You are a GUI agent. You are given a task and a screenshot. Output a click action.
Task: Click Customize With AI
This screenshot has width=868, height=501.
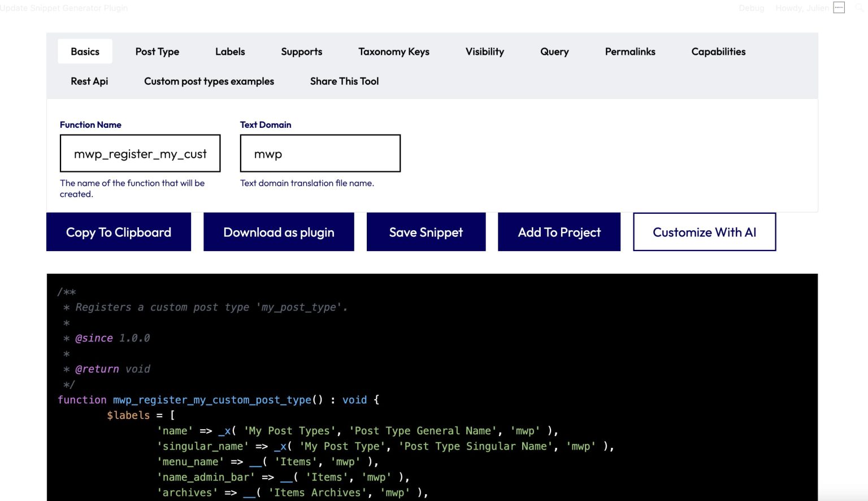click(x=704, y=232)
